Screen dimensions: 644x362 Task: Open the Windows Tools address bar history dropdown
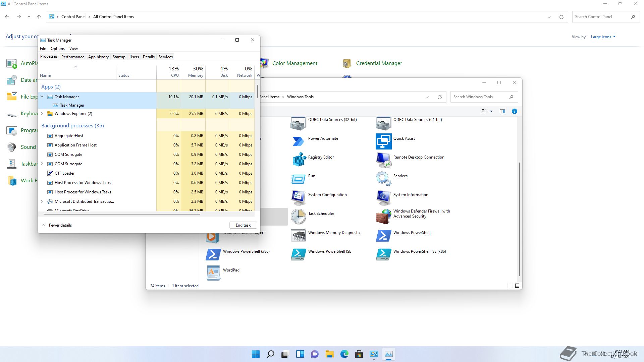pos(427,97)
